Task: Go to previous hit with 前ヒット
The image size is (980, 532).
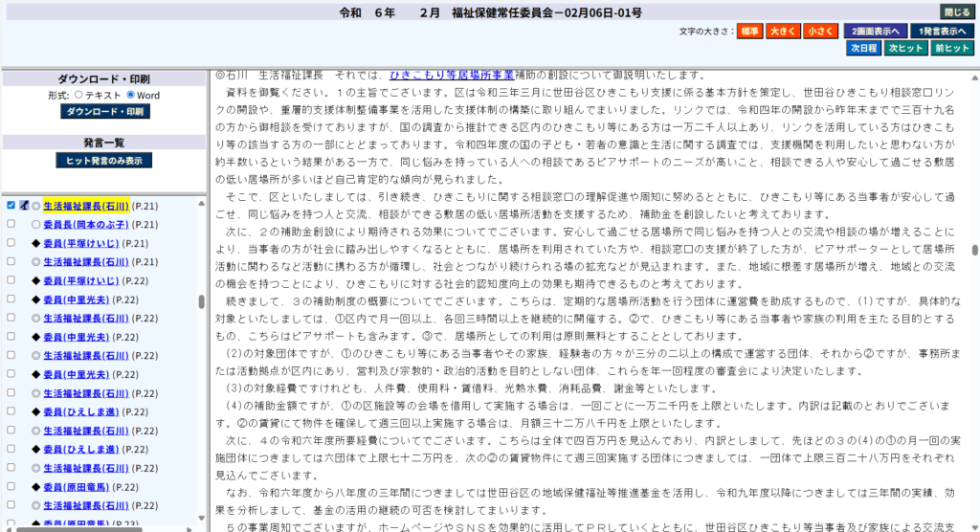Action: point(951,48)
